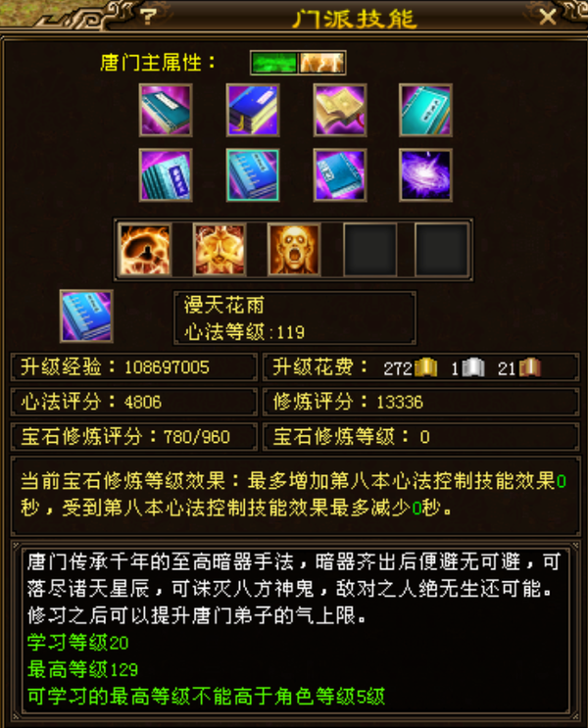Click the flaming silhouette skill icon
Viewport: 588px width, 728px height.
click(x=145, y=250)
